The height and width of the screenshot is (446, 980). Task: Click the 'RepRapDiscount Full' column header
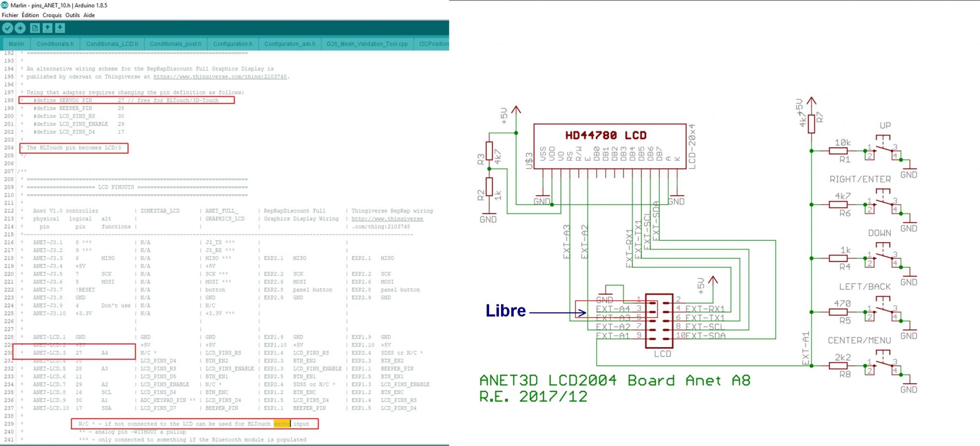point(294,211)
